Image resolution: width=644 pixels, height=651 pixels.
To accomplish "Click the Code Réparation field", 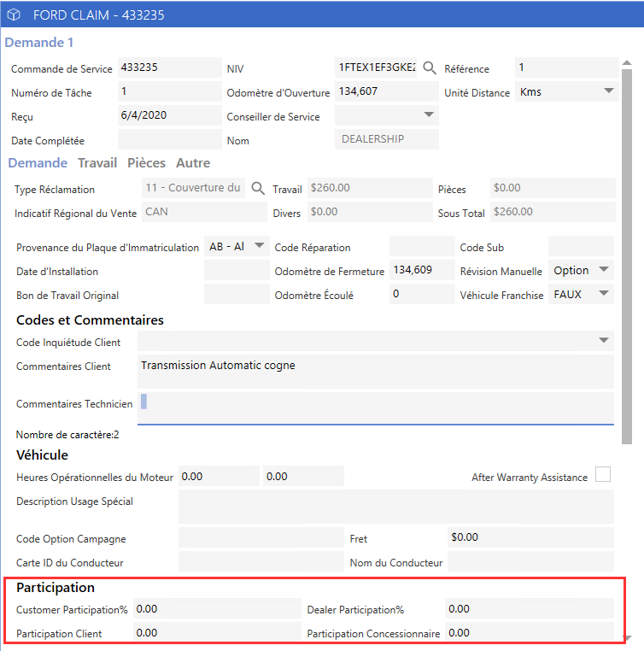I will point(422,246).
